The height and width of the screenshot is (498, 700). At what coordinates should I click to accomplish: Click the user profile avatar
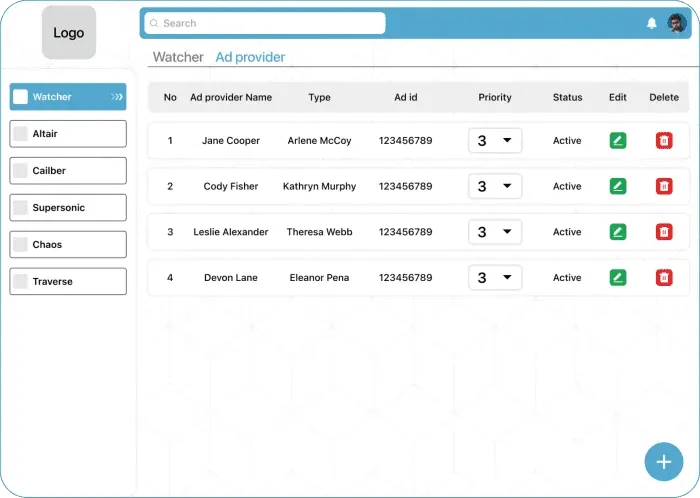coord(677,23)
